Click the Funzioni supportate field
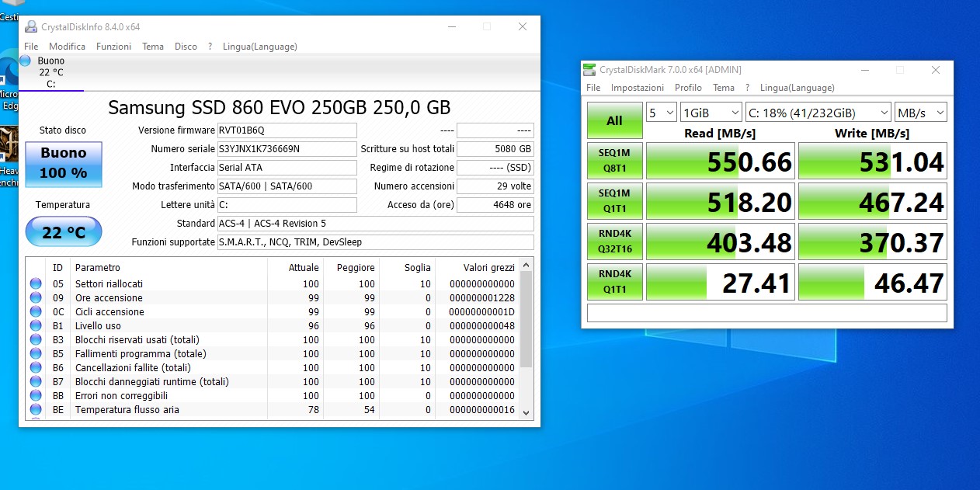The width and height of the screenshot is (980, 490). click(375, 242)
